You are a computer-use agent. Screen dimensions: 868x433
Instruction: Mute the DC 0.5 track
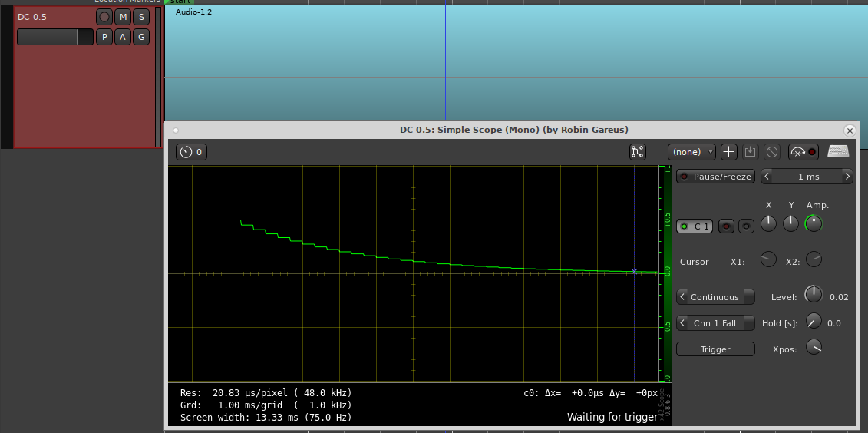tap(123, 17)
